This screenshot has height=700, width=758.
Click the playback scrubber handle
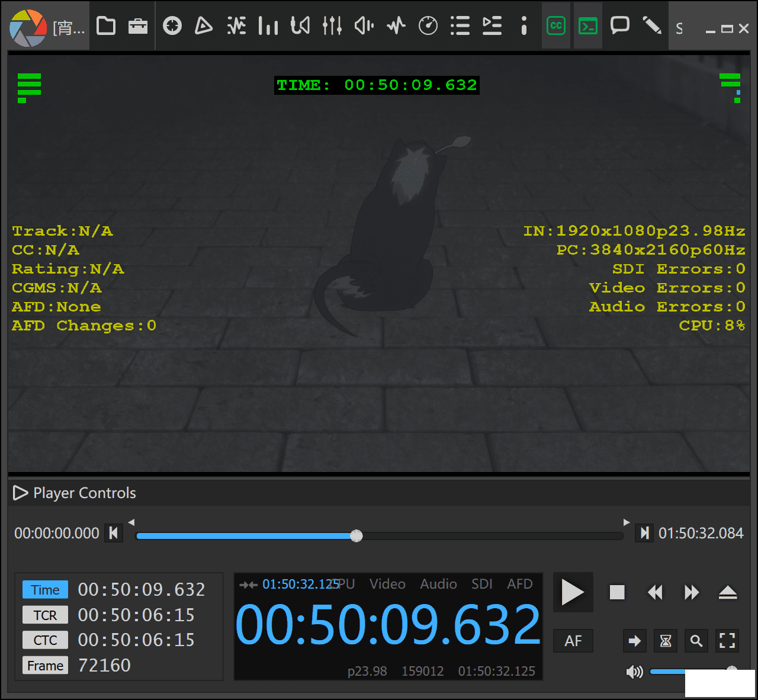(x=356, y=536)
